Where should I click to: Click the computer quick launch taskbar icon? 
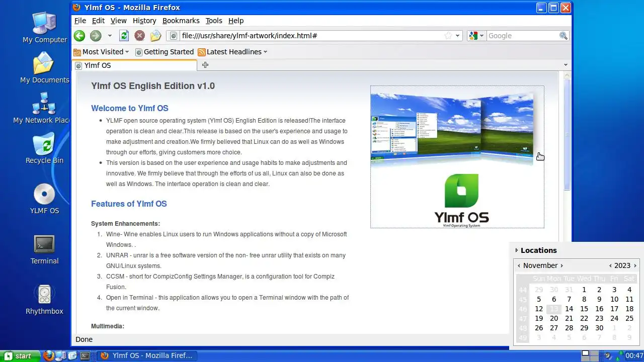(60, 356)
